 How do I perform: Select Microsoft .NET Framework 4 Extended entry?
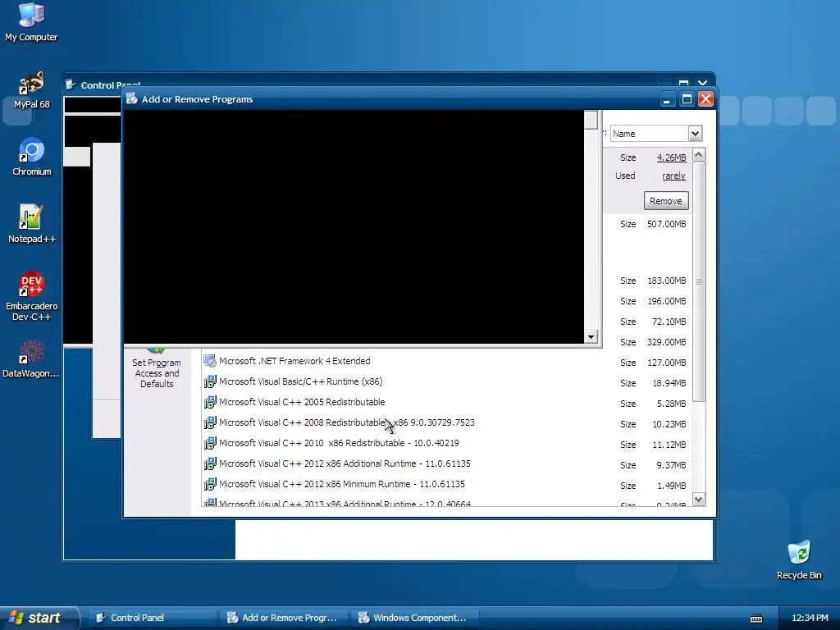point(445,361)
